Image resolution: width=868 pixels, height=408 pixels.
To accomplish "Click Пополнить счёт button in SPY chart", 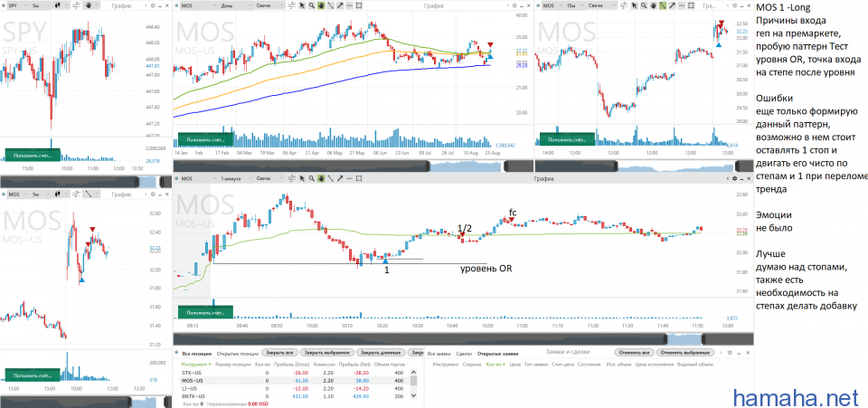I will tap(31, 156).
